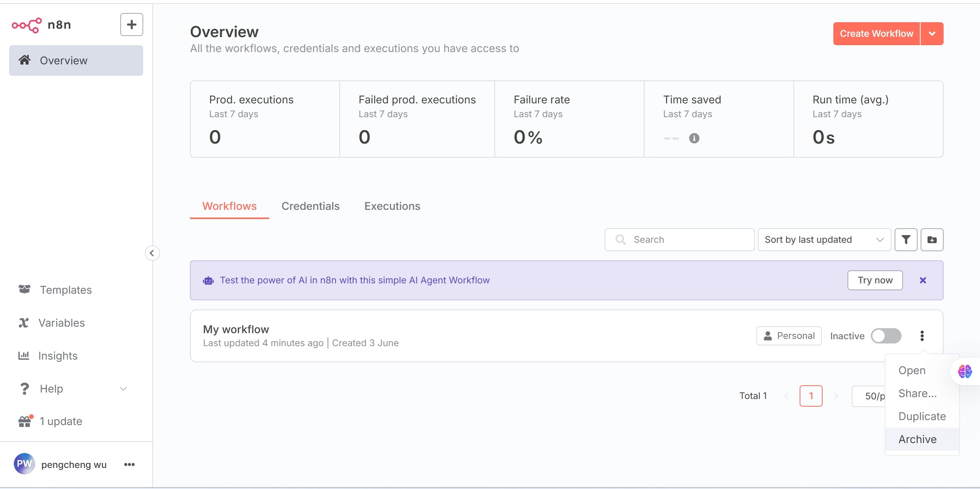Viewport: 980px width, 489px height.
Task: Switch to the Executions tab
Action: coord(392,206)
